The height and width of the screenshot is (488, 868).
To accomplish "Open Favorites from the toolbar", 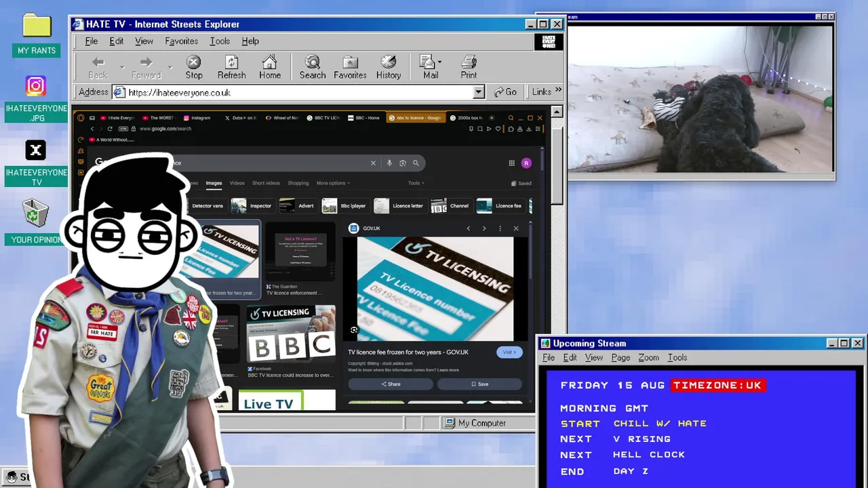I will coord(350,67).
